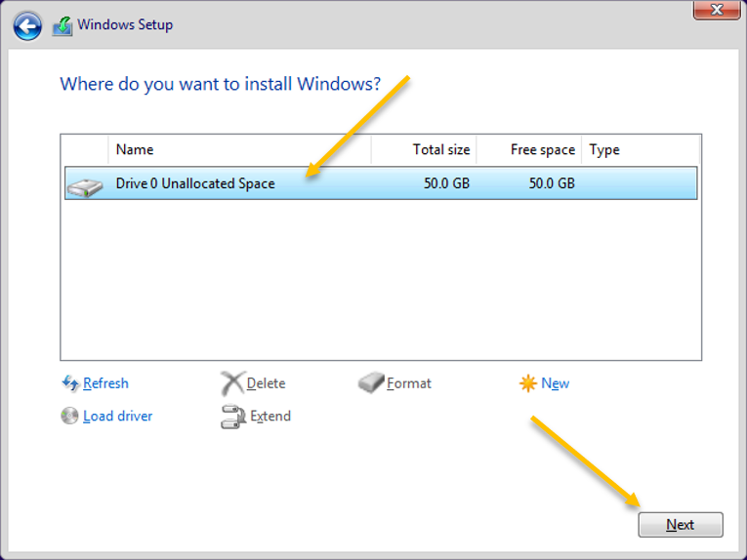Click the hard drive icon for Drive 0
Screen dimensions: 747x560
tap(85, 187)
